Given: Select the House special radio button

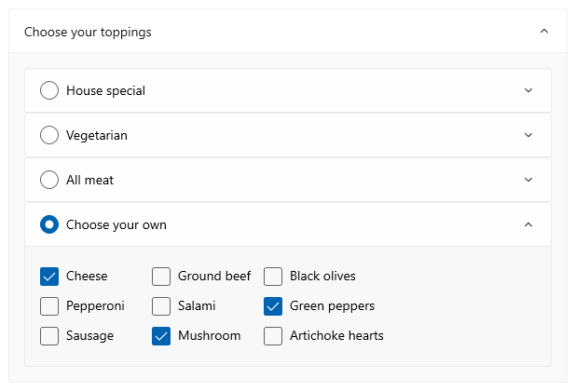Looking at the screenshot, I should pos(49,90).
